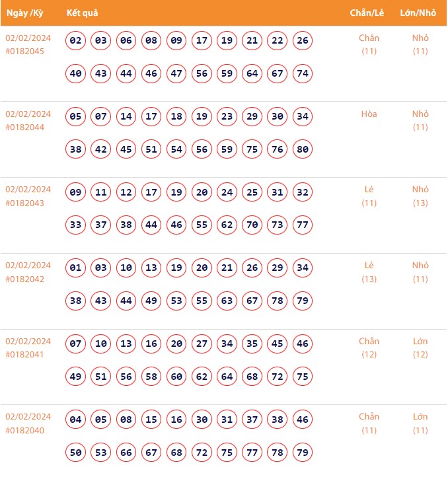
Task: Open draw #0182044 link
Action: click(25, 127)
